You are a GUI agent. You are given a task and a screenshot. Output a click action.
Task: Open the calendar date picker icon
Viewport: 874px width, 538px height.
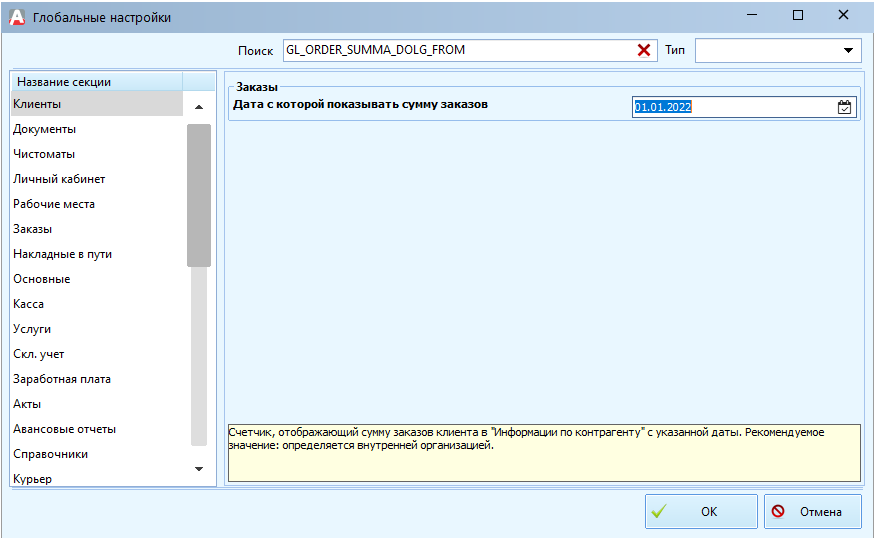(844, 107)
